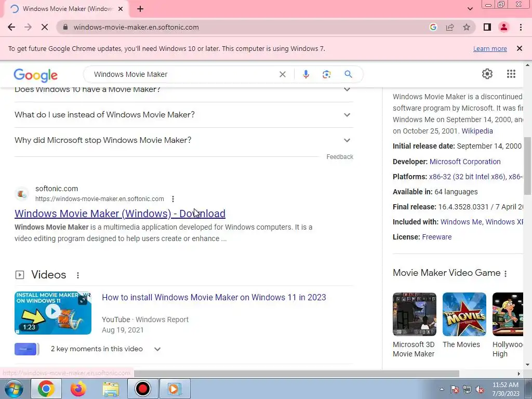Open the Windows Start menu
The width and height of the screenshot is (532, 399).
tap(14, 389)
